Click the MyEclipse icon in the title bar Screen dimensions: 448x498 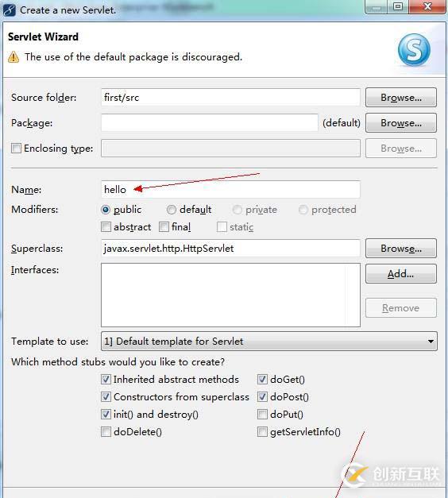(x=10, y=10)
